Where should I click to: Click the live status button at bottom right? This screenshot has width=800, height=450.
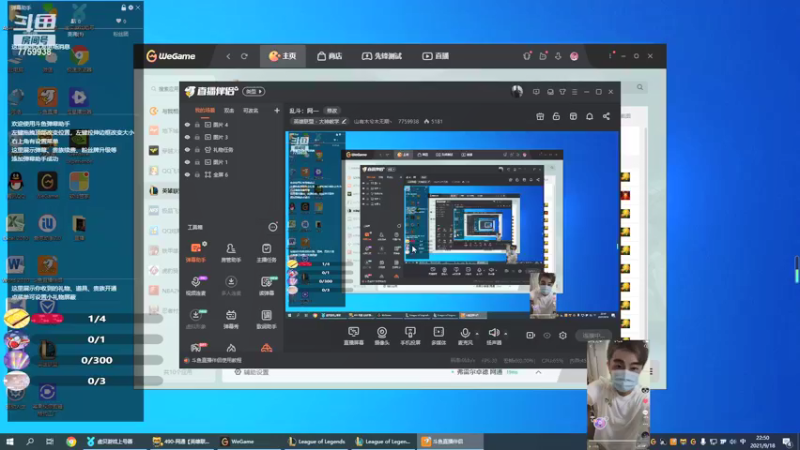tap(595, 335)
